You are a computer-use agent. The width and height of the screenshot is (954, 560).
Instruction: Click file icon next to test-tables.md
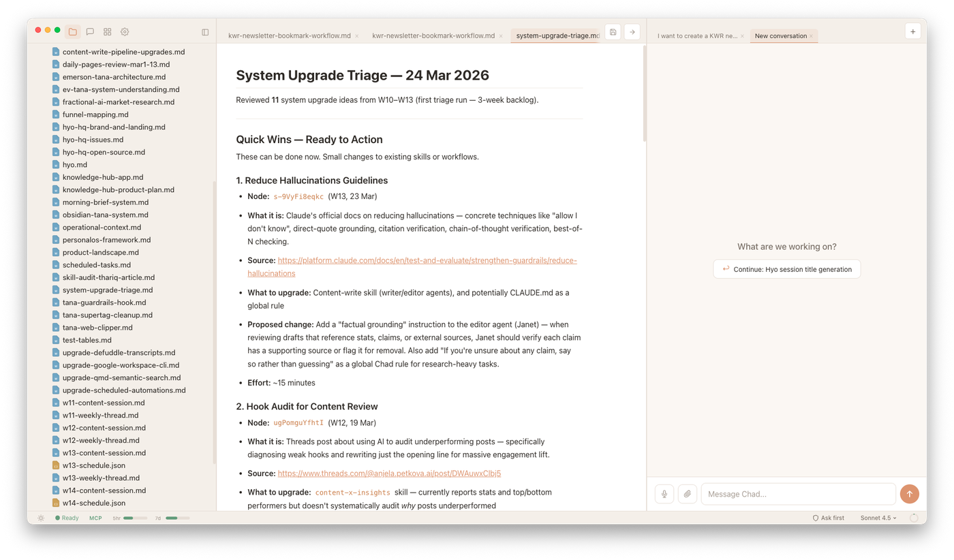click(x=56, y=340)
